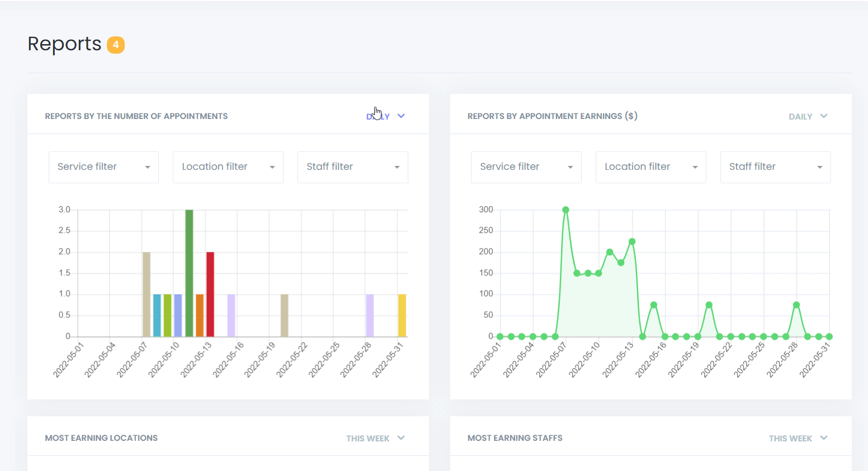Click the dropdown arrow on the earnings Location filter
This screenshot has width=868, height=471.
point(695,167)
